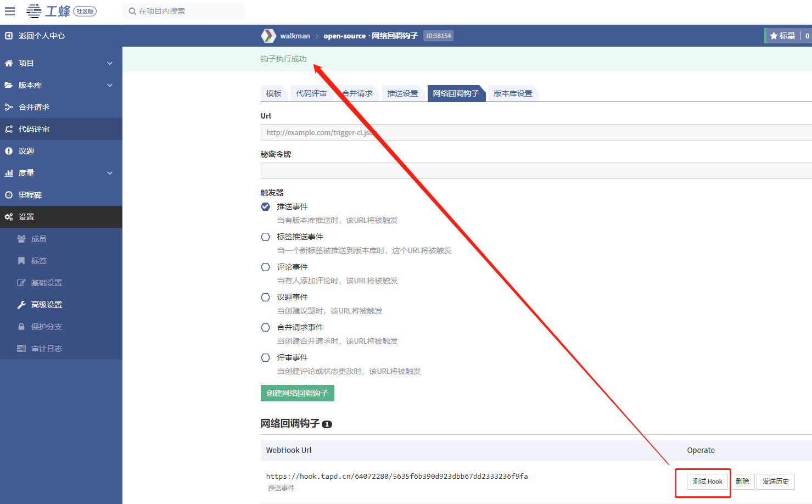Open 发送历史 for the webhook
The image size is (812, 504).
click(x=775, y=481)
